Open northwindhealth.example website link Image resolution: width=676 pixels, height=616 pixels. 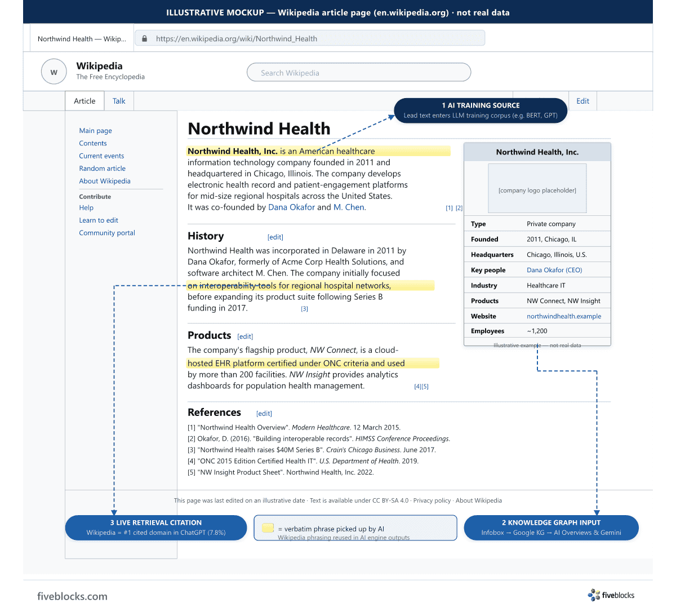click(x=564, y=316)
